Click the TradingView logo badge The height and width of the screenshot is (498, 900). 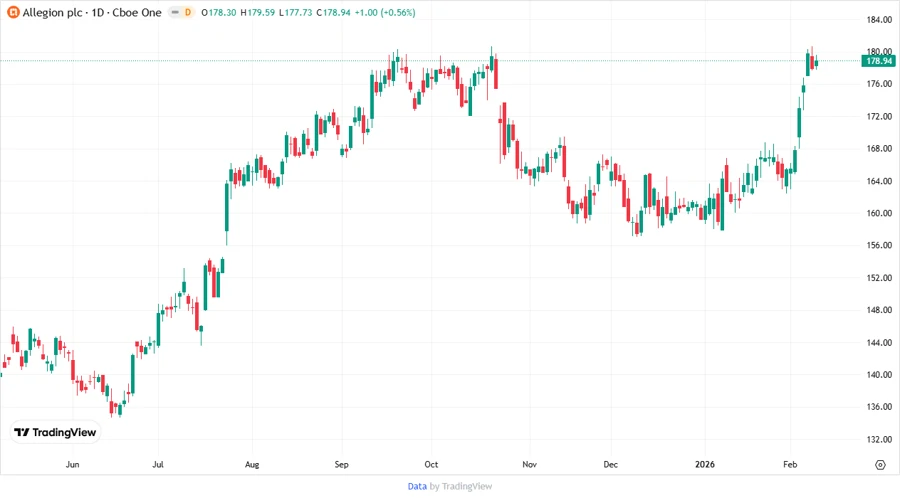[x=55, y=432]
